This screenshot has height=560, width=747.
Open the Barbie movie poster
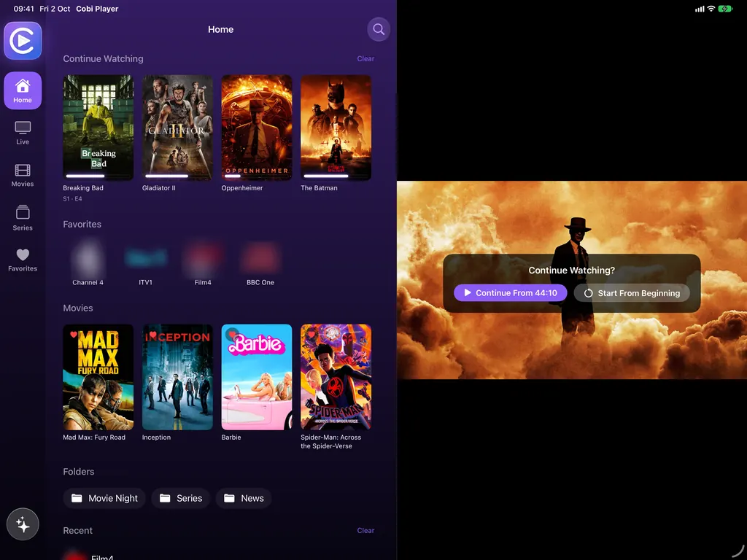click(x=256, y=377)
